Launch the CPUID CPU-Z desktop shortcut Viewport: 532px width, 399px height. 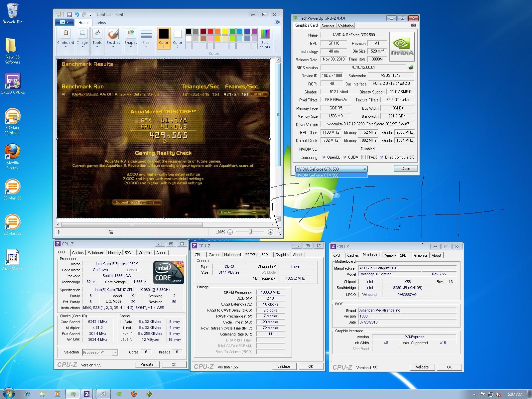point(12,84)
